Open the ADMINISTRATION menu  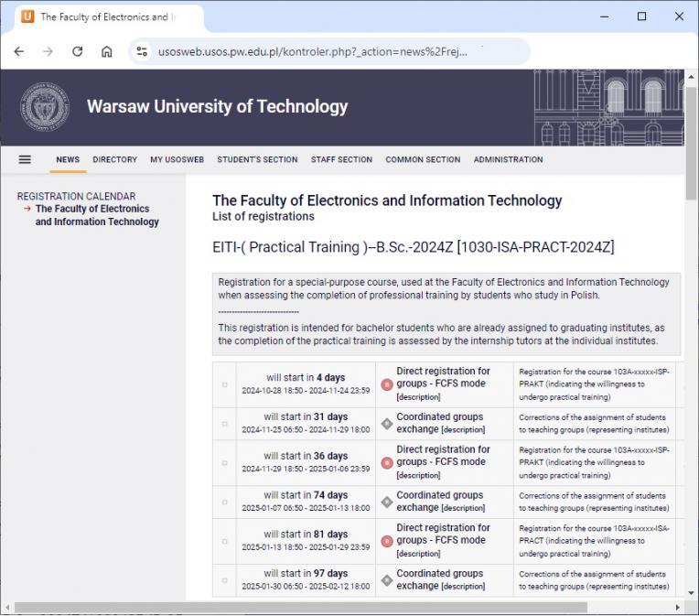[508, 159]
